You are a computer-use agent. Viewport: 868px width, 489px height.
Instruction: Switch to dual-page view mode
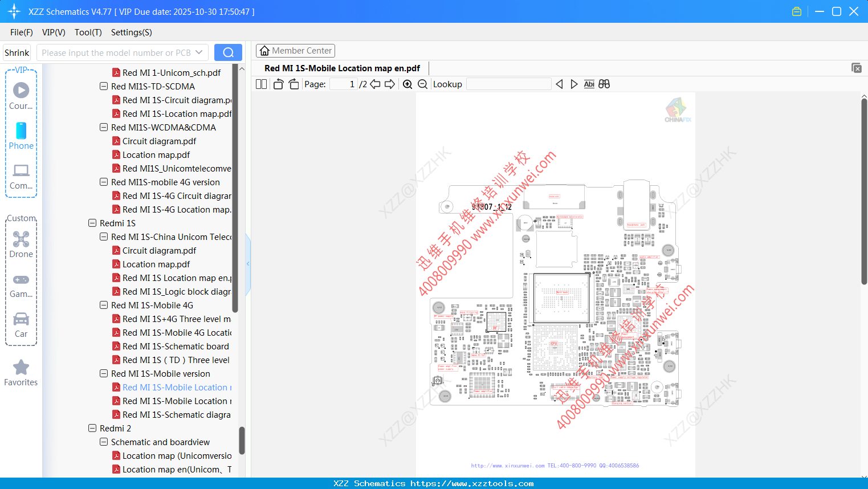coord(261,84)
